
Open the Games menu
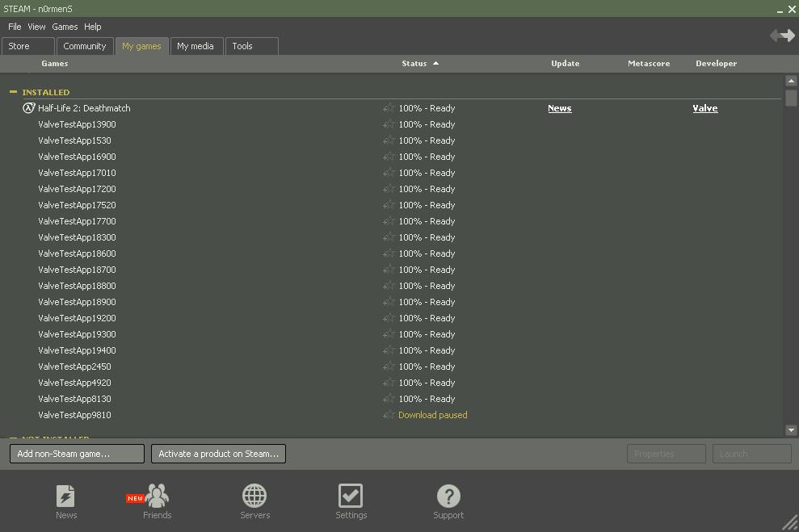point(65,27)
